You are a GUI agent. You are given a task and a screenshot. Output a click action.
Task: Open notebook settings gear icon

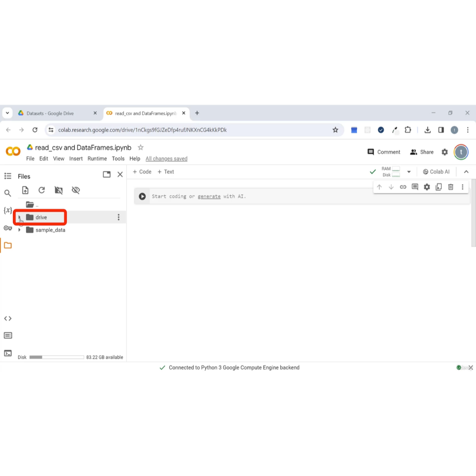[x=444, y=152]
